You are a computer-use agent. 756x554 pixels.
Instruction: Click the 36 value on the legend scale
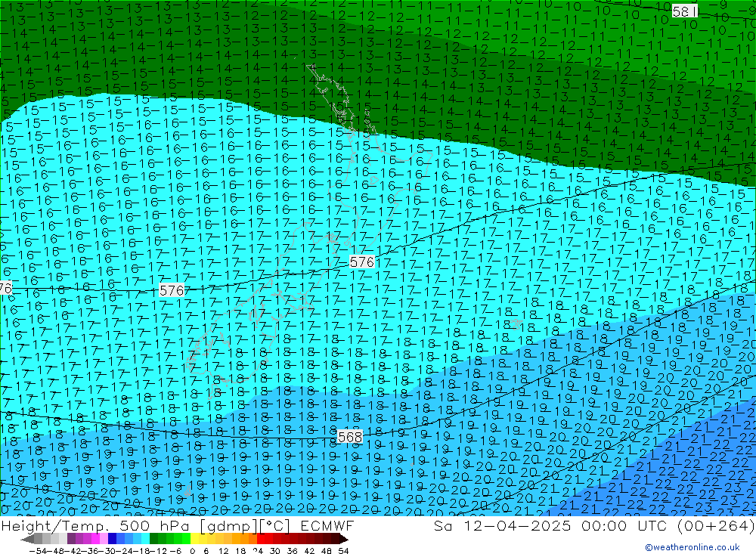point(292,551)
